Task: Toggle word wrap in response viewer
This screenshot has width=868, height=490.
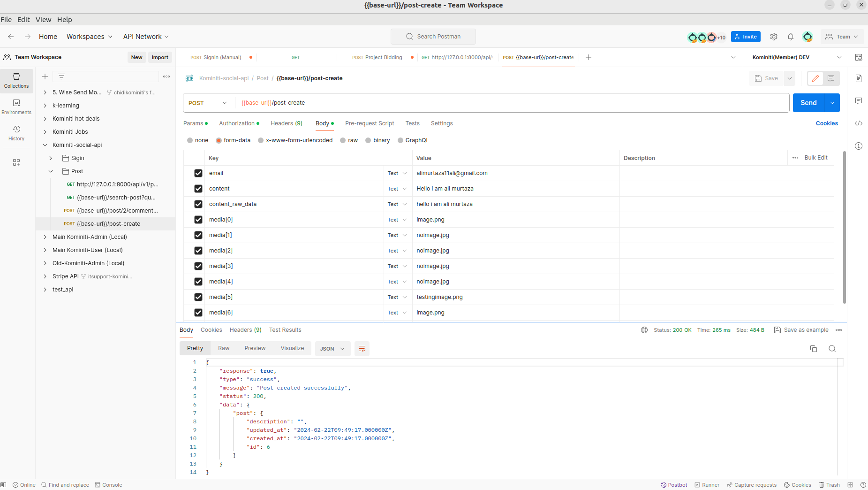Action: pos(362,349)
